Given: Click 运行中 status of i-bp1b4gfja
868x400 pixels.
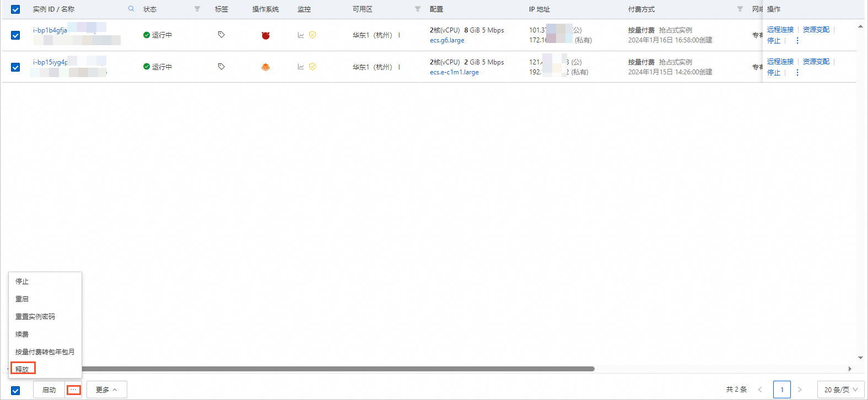Looking at the screenshot, I should click(x=158, y=35).
